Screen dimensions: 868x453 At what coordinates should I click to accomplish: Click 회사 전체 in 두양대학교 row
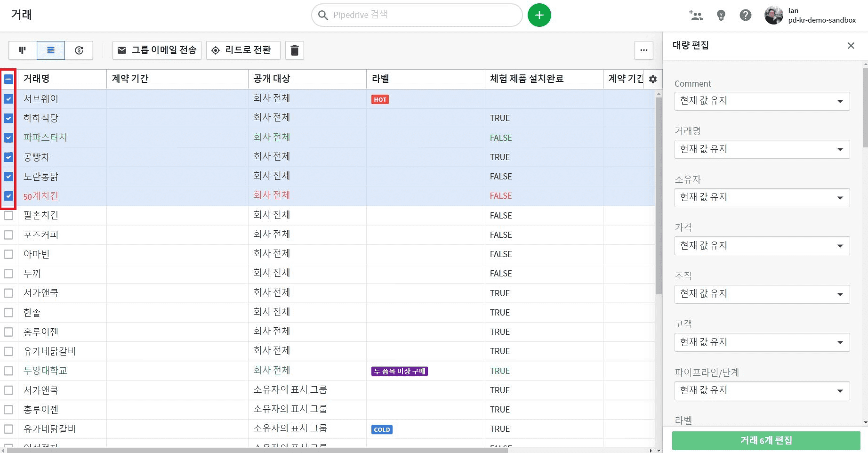click(272, 371)
